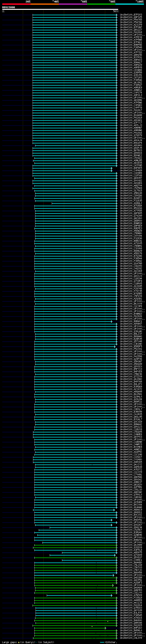Click on UniRef100_Q8H156 label
This screenshot has height=644, width=146.
tap(131, 55)
